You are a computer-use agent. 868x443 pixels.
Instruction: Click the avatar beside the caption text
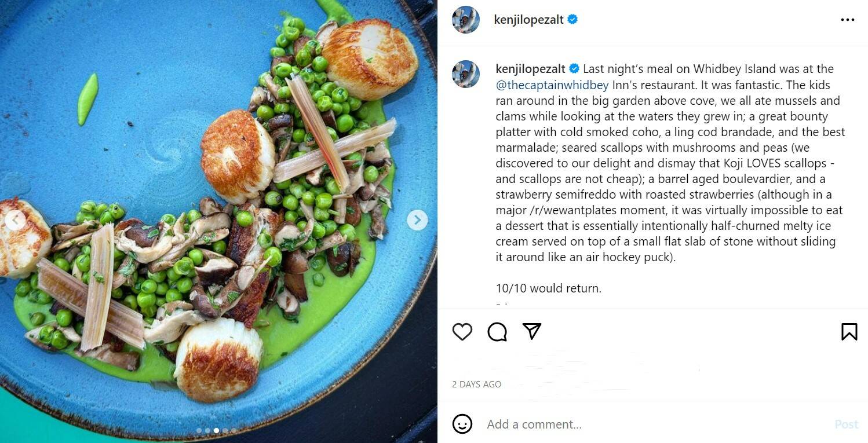[x=466, y=74]
